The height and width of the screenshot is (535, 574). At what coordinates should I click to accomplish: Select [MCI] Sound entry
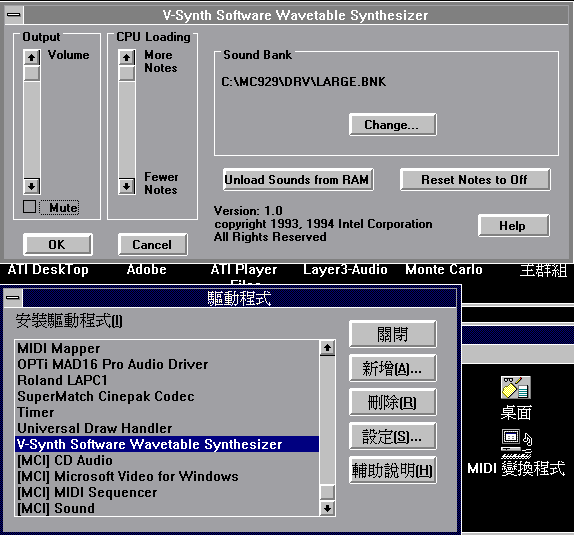(x=167, y=508)
